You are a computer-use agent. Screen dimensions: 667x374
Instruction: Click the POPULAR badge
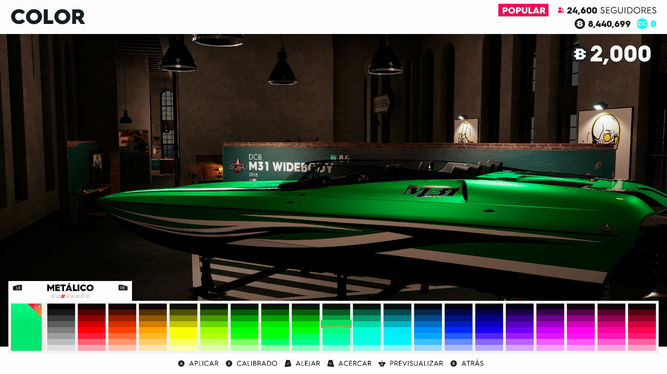coord(523,10)
